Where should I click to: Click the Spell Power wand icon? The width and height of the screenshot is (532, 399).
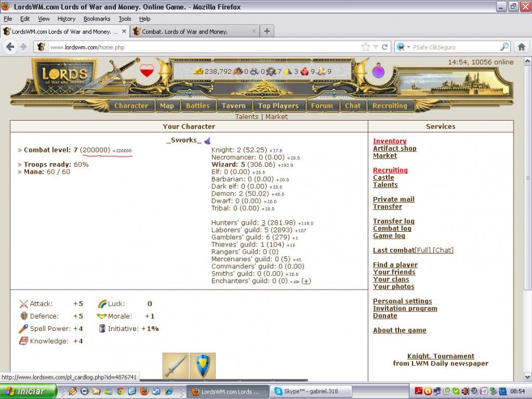coord(24,329)
